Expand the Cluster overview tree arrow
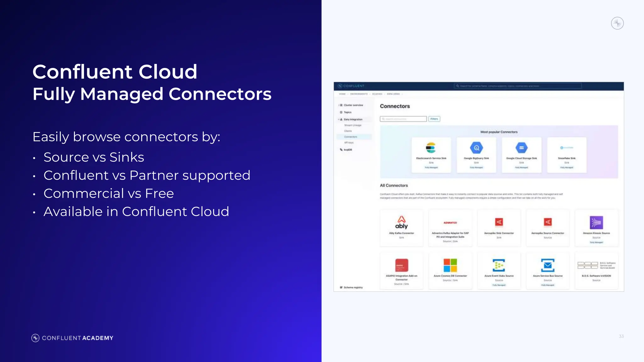The width and height of the screenshot is (644, 362). click(x=339, y=105)
